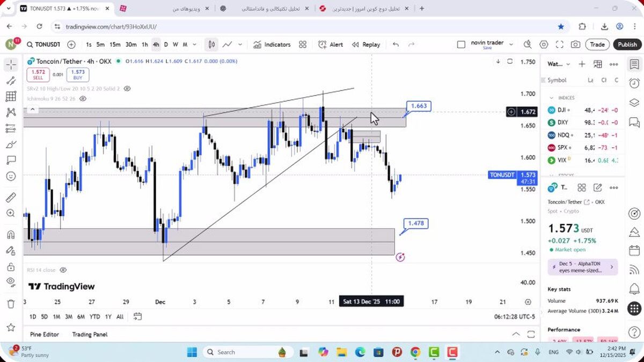The height and width of the screenshot is (362, 644).
Task: Click the Publish button
Action: 627,45
